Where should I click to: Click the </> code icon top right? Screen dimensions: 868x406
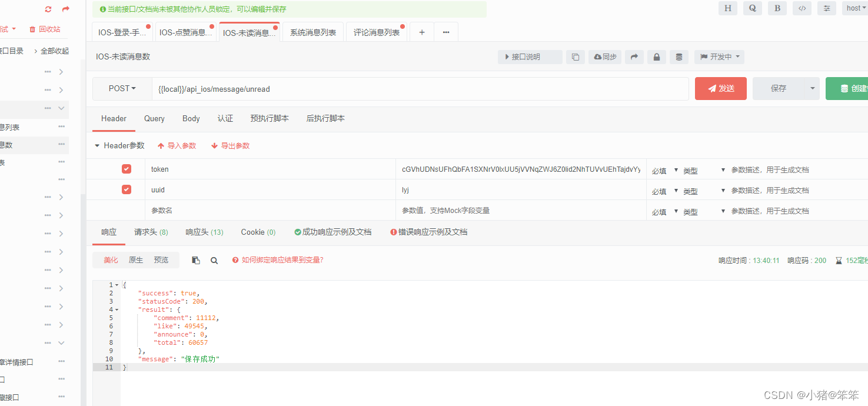tap(802, 8)
